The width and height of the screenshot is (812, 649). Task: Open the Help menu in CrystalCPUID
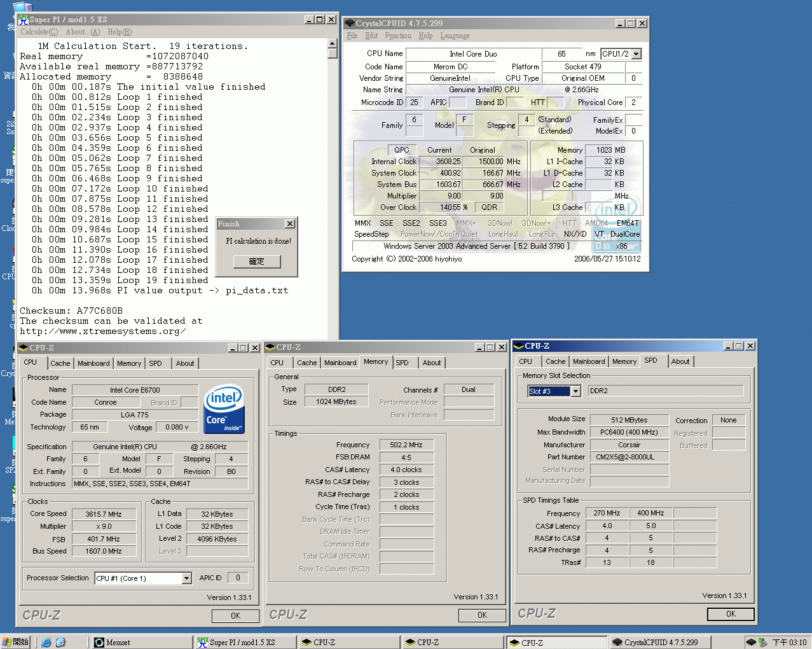[425, 36]
